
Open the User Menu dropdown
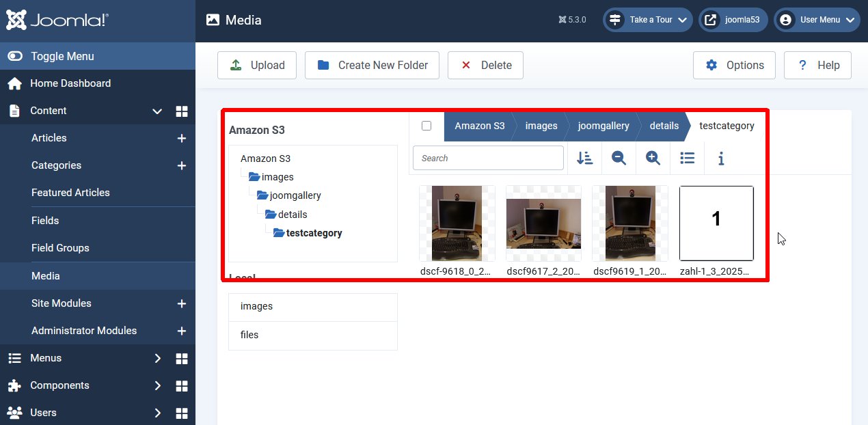(x=817, y=20)
